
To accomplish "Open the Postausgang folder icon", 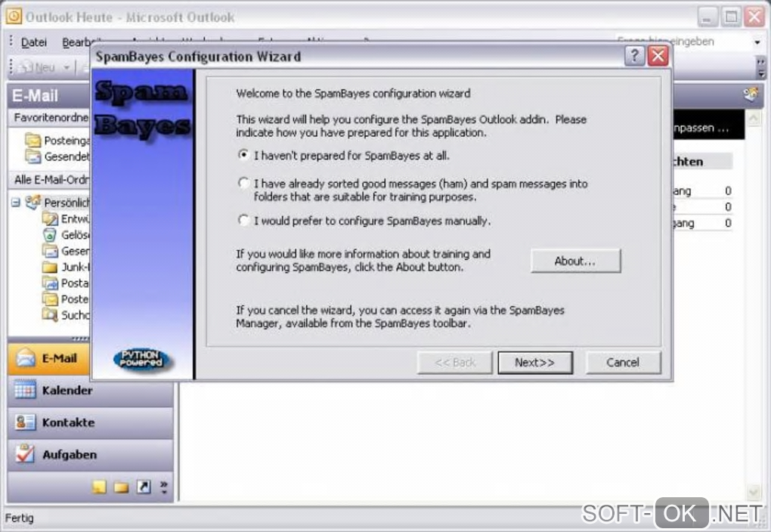I will (50, 283).
